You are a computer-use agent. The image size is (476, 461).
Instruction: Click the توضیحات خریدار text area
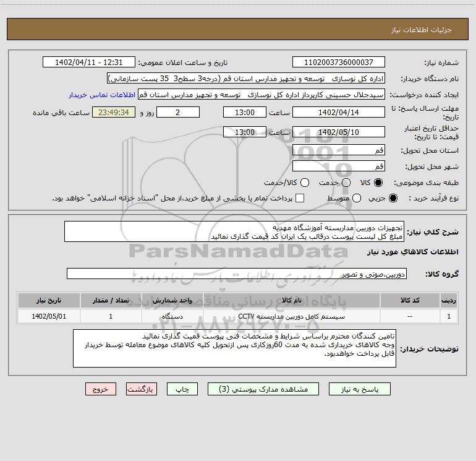(x=234, y=348)
